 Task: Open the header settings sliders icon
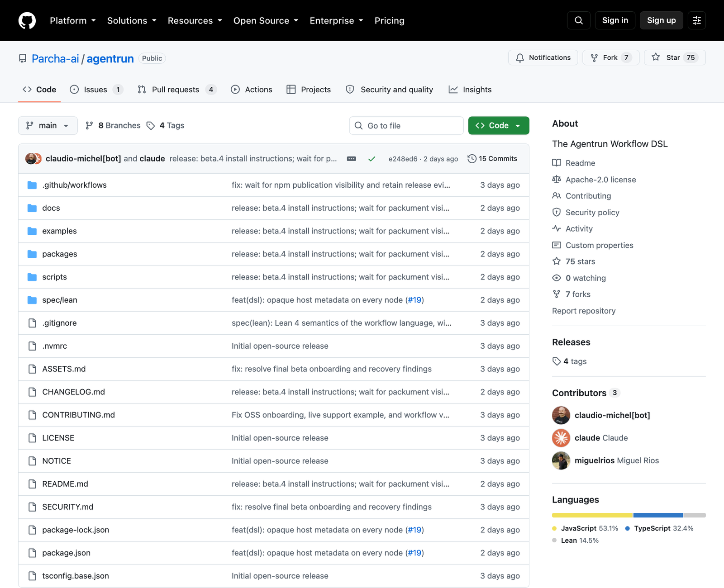click(x=697, y=20)
